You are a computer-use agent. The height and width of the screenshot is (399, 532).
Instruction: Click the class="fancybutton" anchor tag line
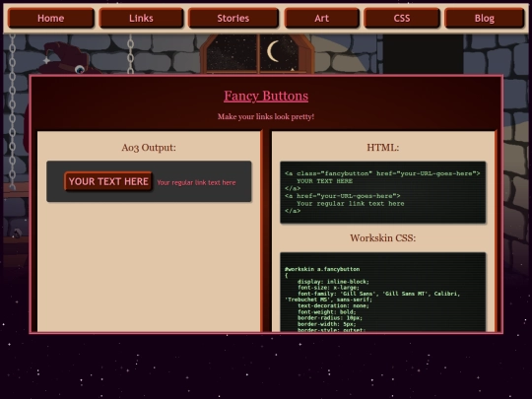[382, 173]
